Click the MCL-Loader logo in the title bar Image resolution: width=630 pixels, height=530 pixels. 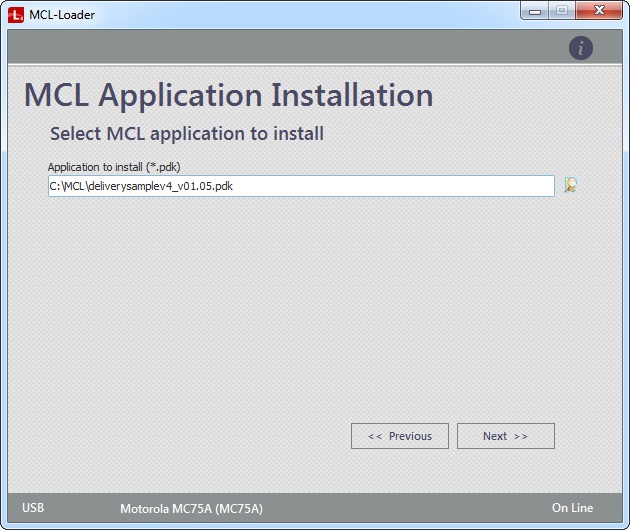[16, 14]
